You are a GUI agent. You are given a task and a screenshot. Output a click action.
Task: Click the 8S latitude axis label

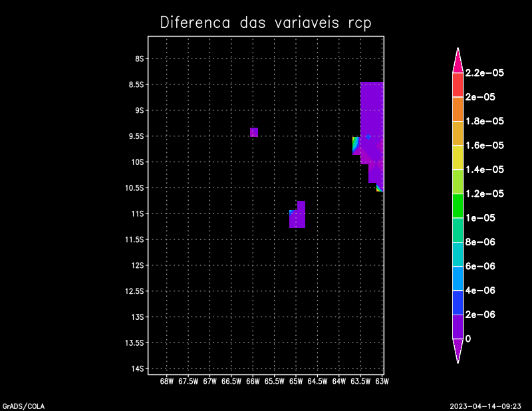pos(140,59)
